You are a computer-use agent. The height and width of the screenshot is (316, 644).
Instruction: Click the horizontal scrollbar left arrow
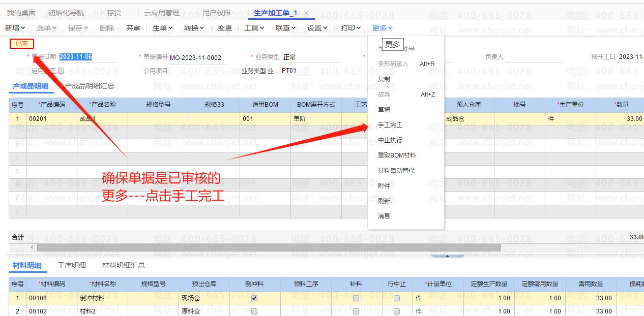[x=32, y=247]
